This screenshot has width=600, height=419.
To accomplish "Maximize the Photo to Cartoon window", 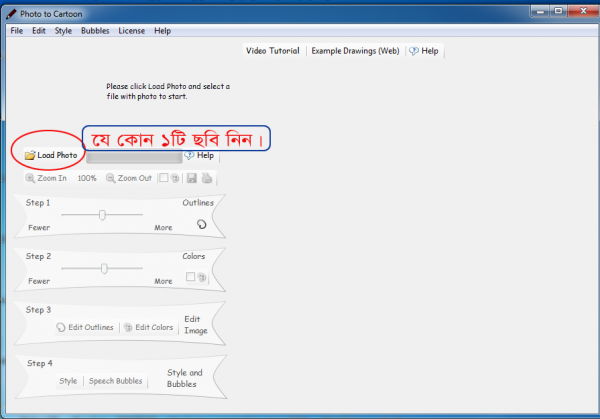I will tap(558, 11).
